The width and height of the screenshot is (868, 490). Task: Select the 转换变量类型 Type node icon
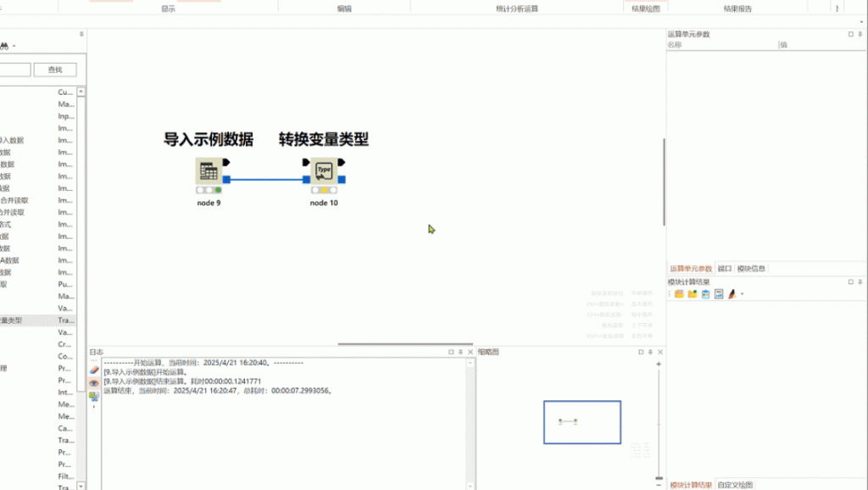coord(323,170)
